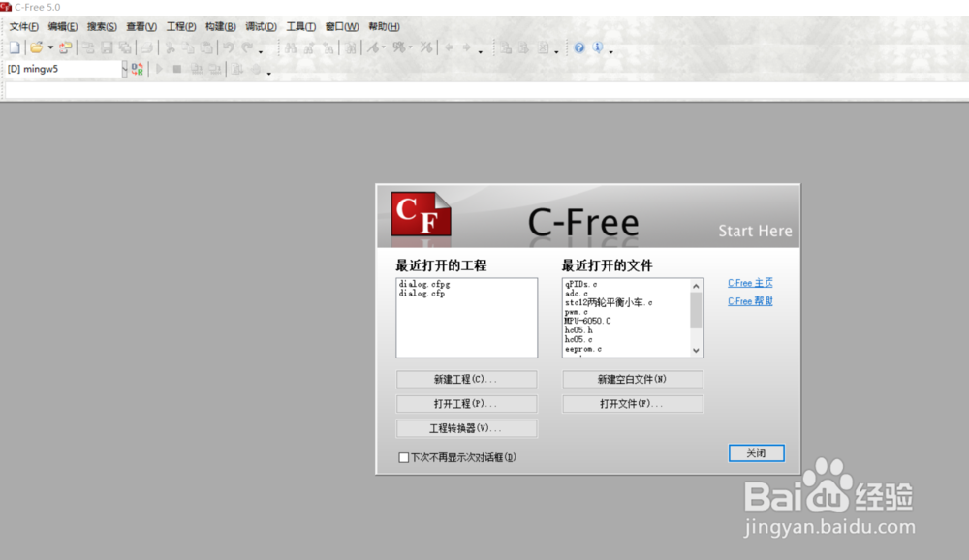
Task: Select hc05.h in recent files
Action: pyautogui.click(x=578, y=330)
